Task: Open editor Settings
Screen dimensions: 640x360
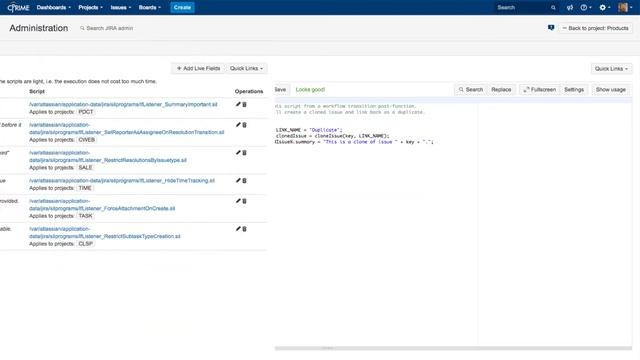Action: coord(574,89)
